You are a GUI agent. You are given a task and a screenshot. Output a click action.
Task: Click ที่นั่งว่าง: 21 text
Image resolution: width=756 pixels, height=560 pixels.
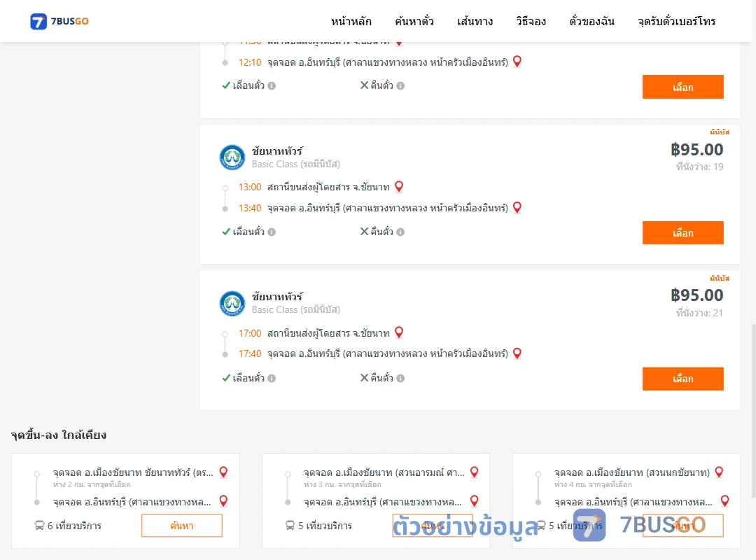tap(699, 313)
